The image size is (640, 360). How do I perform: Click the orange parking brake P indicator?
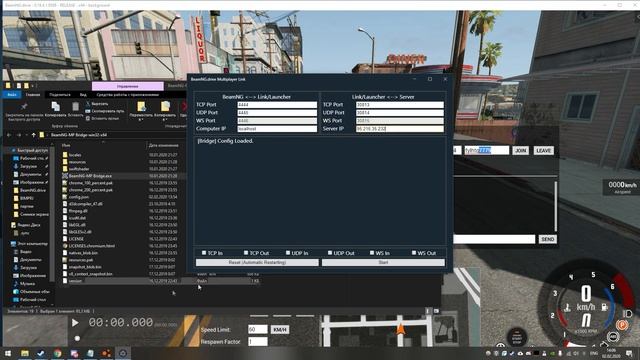coord(622,325)
